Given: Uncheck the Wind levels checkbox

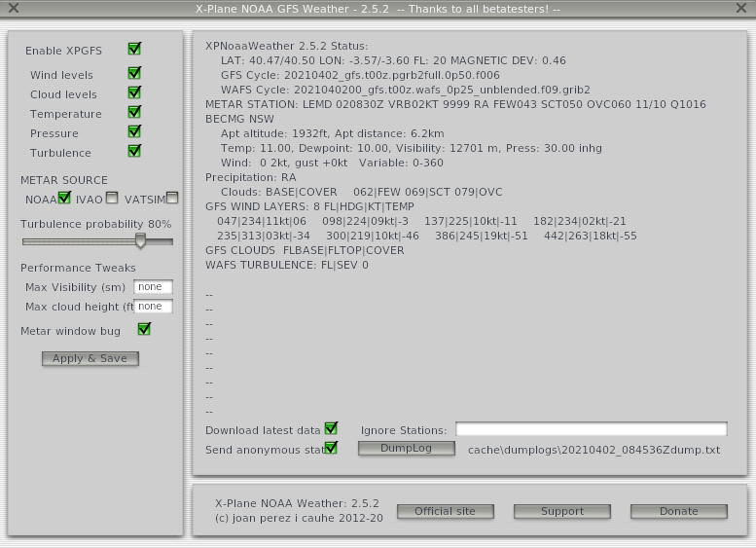Looking at the screenshot, I should tap(134, 73).
